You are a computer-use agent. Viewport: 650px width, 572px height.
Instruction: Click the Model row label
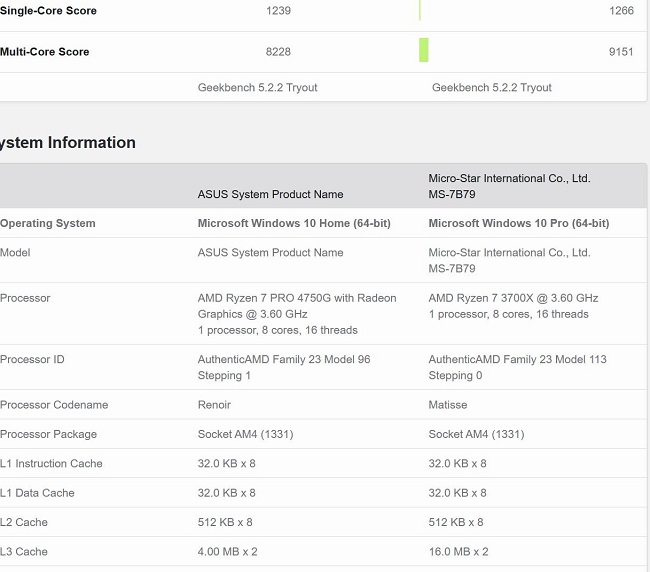point(15,252)
